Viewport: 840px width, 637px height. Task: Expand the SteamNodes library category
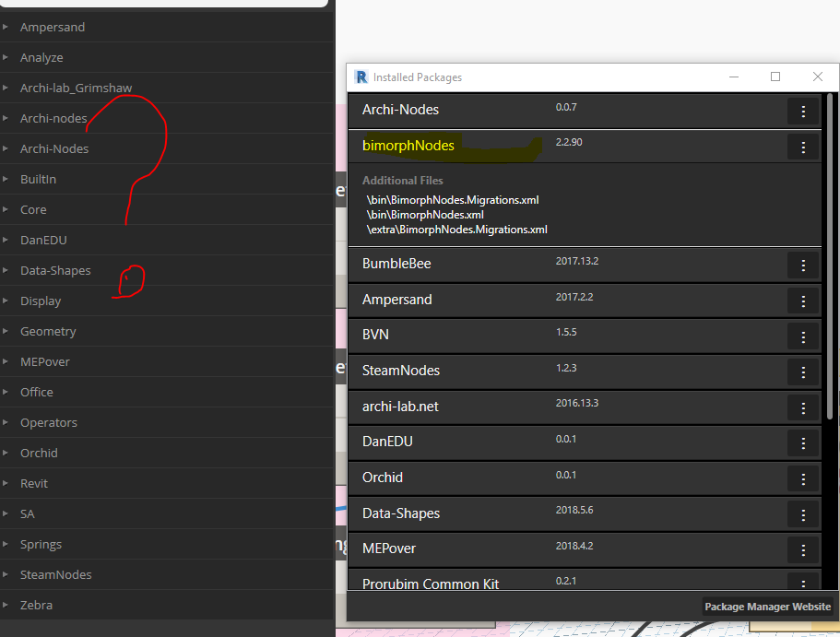5,574
